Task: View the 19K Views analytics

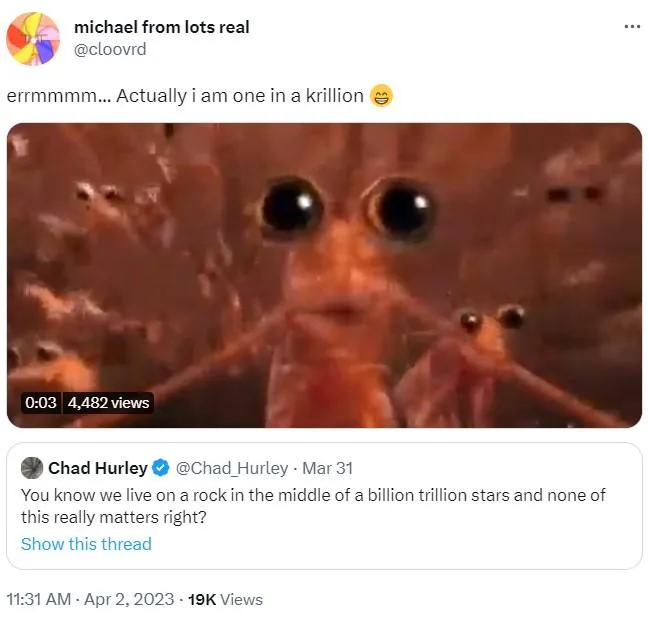Action: point(225,599)
